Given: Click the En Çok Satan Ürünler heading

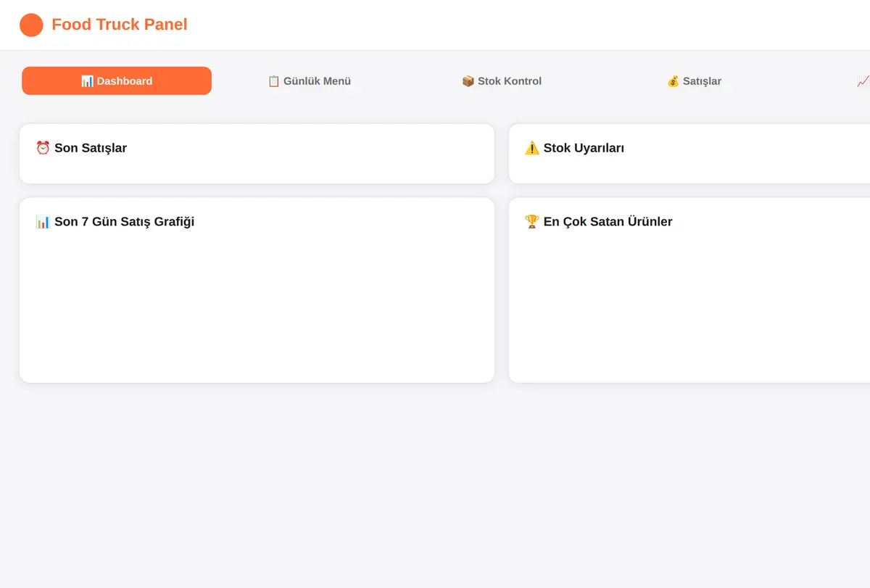Looking at the screenshot, I should click(598, 222).
